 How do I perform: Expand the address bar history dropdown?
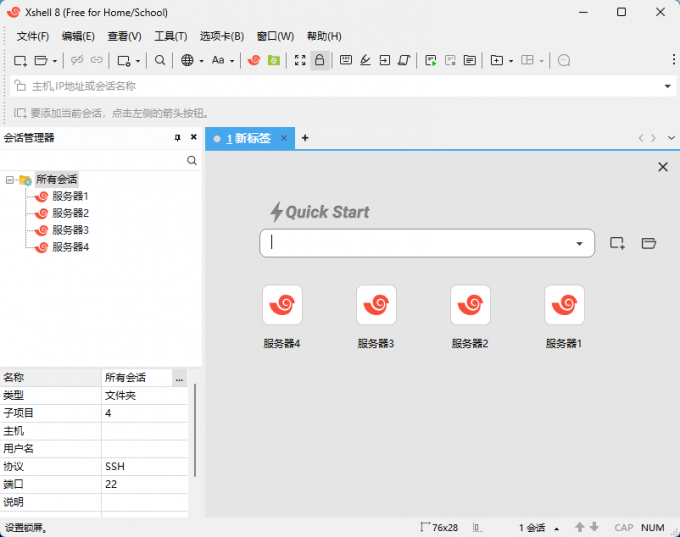pos(667,86)
